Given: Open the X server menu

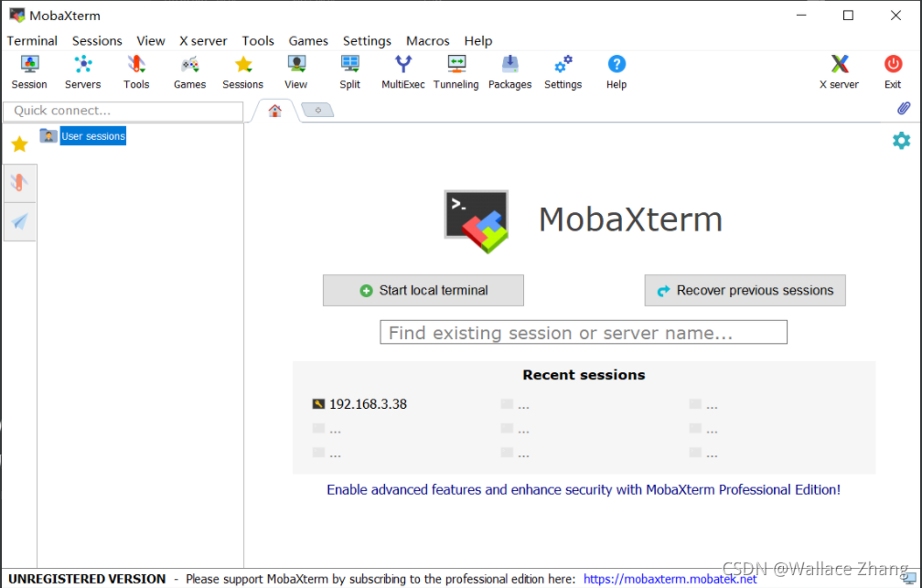Looking at the screenshot, I should coord(203,40).
